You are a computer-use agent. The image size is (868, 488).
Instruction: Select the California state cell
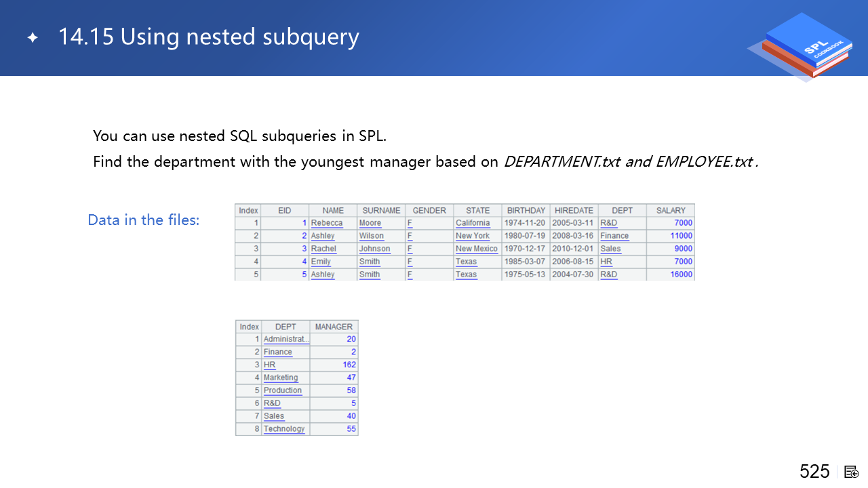tap(473, 223)
